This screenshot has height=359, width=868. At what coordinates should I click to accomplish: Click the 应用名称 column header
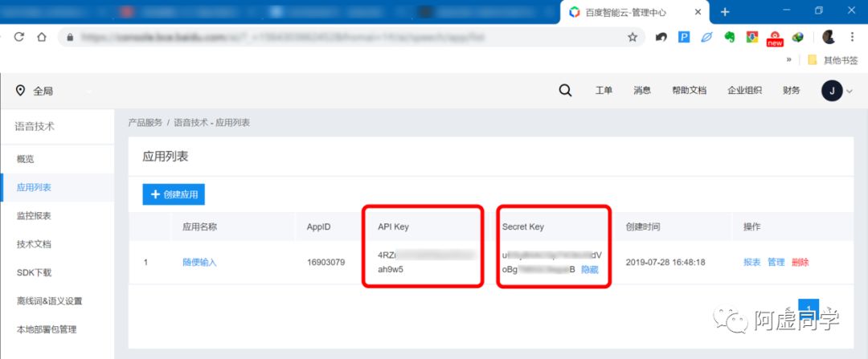tap(199, 226)
